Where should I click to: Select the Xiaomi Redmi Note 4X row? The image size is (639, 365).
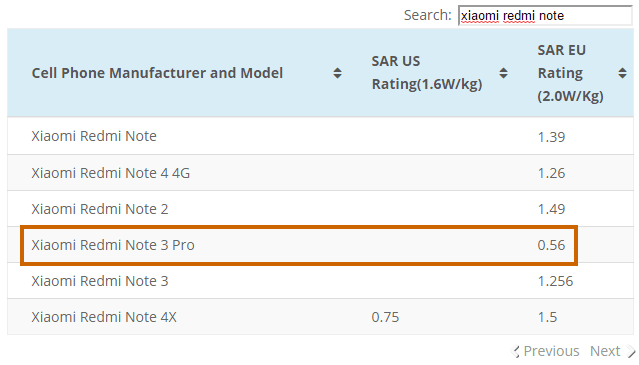click(320, 317)
